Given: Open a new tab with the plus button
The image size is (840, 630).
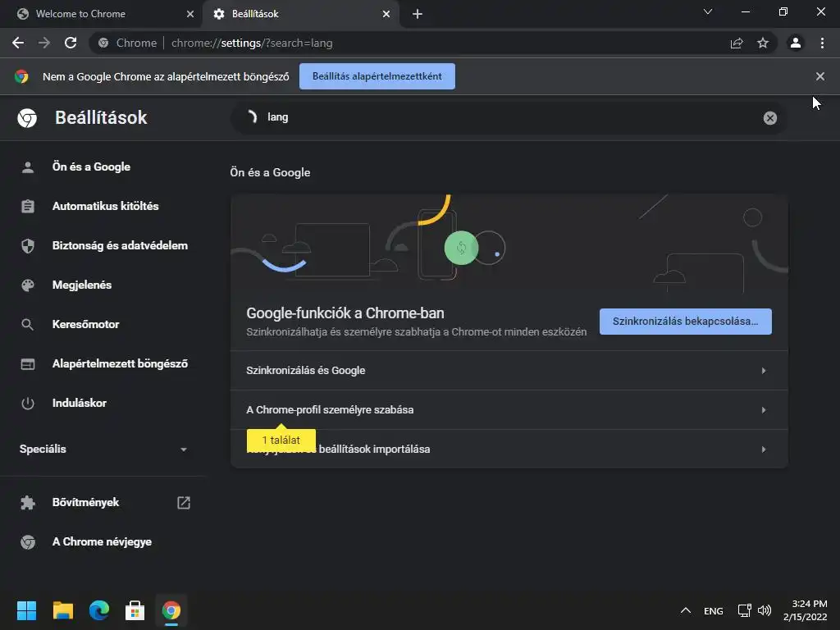Looking at the screenshot, I should coord(418,14).
